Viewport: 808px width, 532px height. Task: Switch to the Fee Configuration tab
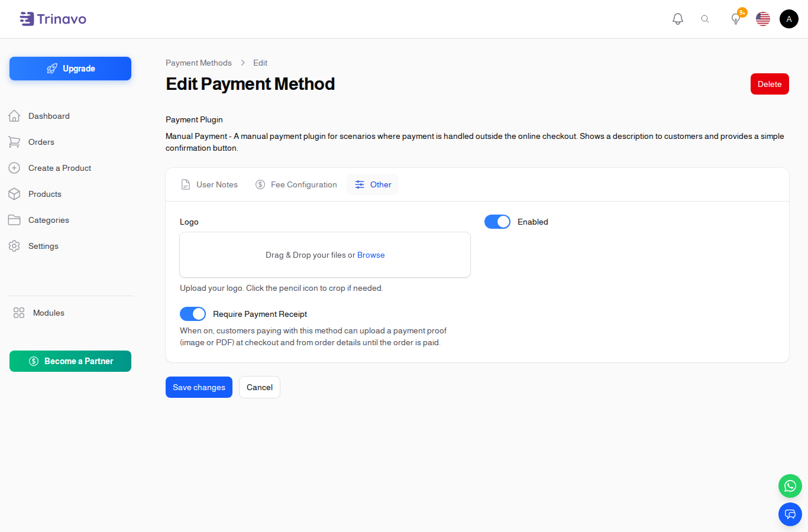click(296, 184)
